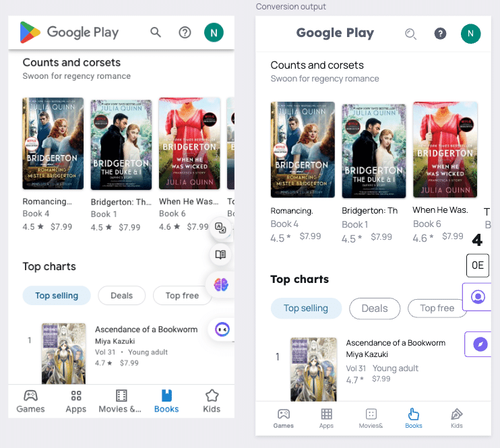Click the purple robot-face floating icon
500x448 pixels.
pos(222,329)
